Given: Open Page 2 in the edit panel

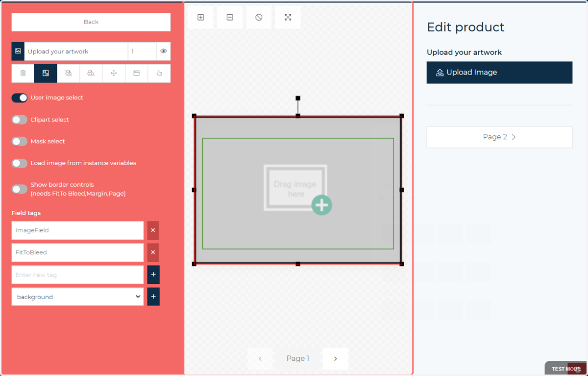Looking at the screenshot, I should pyautogui.click(x=499, y=137).
